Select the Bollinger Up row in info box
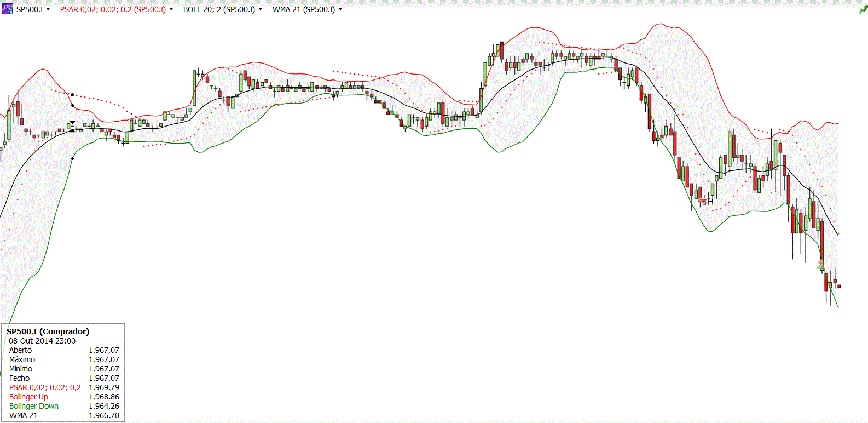The image size is (868, 423). [x=63, y=397]
